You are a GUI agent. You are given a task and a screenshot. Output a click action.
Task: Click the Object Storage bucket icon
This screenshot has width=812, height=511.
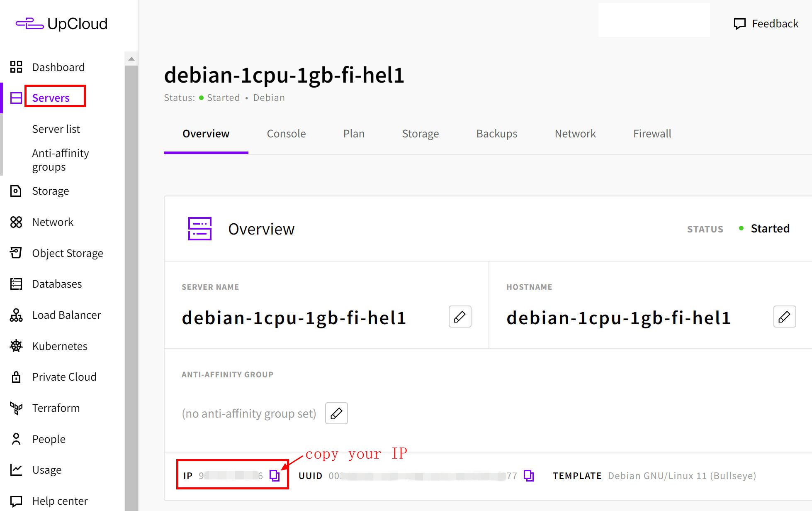pos(16,253)
